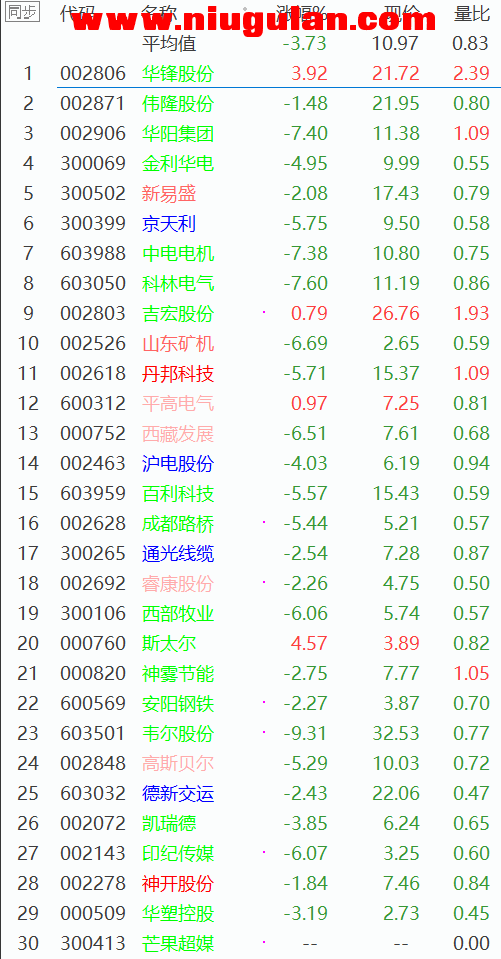The image size is (501, 959).
Task: Click stock code 002871
Action: (x=93, y=103)
